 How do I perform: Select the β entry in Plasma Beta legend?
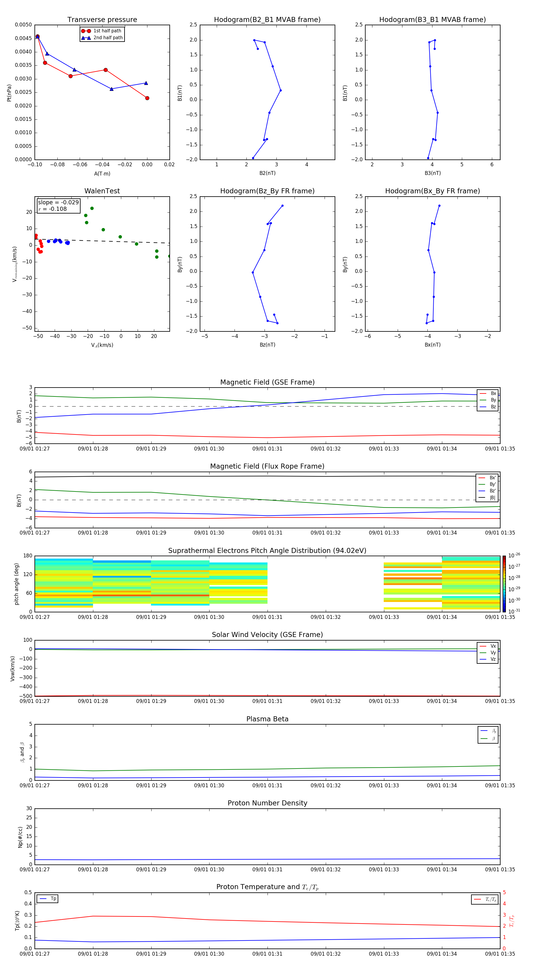(488, 739)
